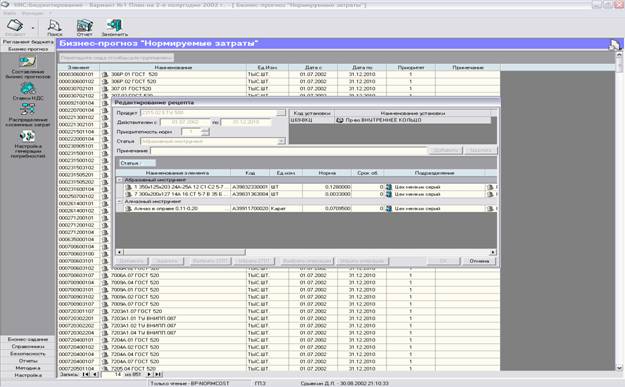Click row icon next to 307.01 ГОСТ520

pos(105,89)
